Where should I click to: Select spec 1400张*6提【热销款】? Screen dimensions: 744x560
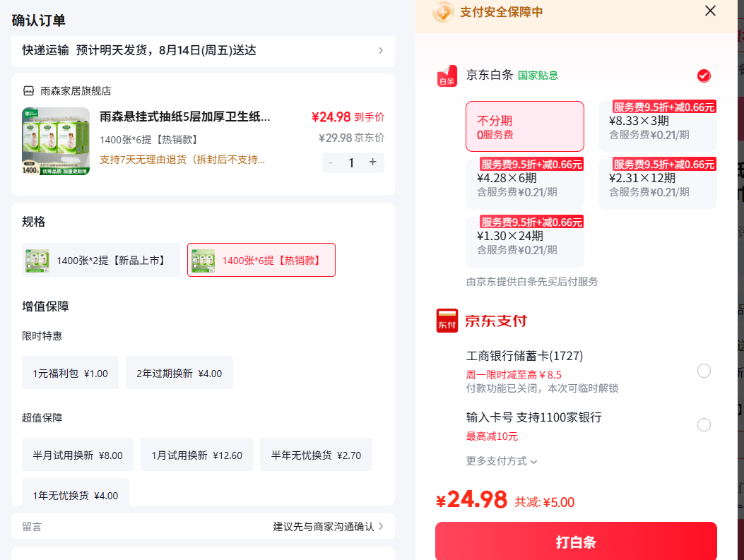click(261, 260)
